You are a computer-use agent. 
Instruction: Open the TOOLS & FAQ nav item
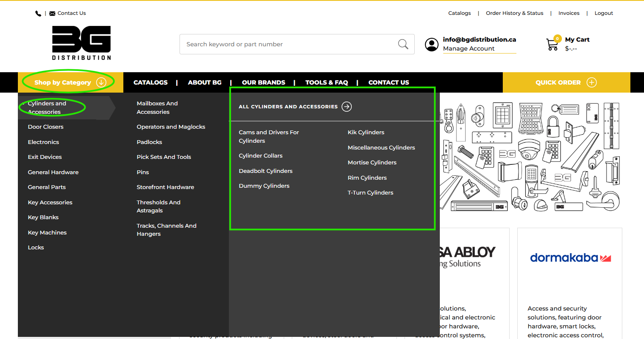point(327,82)
